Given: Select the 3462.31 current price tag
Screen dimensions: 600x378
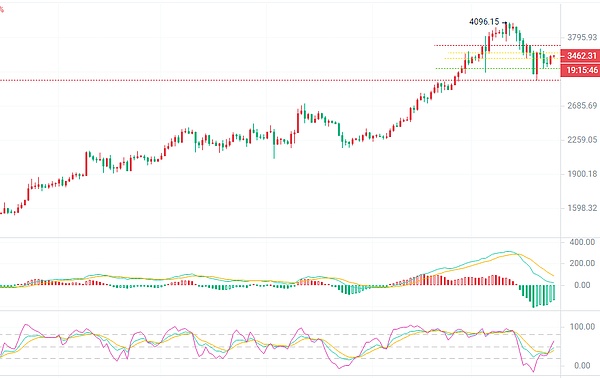Looking at the screenshot, I should [x=580, y=56].
